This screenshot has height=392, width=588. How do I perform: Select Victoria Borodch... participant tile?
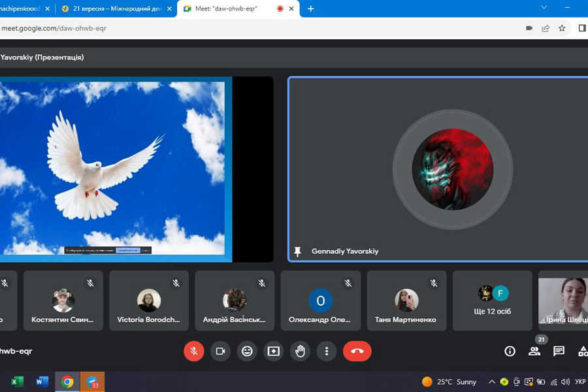pos(149,301)
